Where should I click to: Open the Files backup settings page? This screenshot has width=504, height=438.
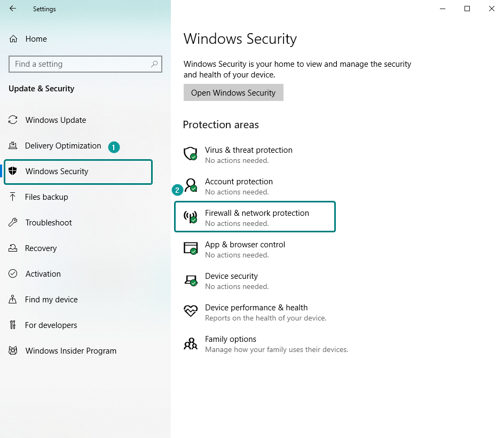[x=46, y=197]
